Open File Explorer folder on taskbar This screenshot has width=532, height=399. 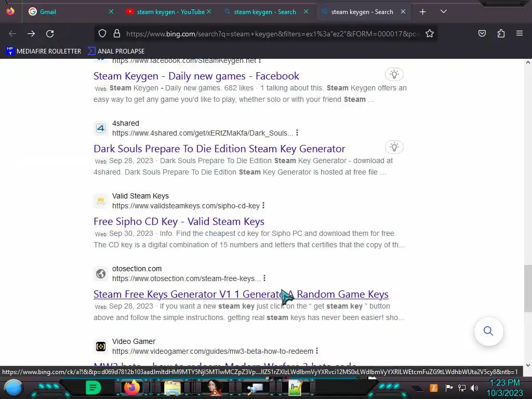coord(172,388)
